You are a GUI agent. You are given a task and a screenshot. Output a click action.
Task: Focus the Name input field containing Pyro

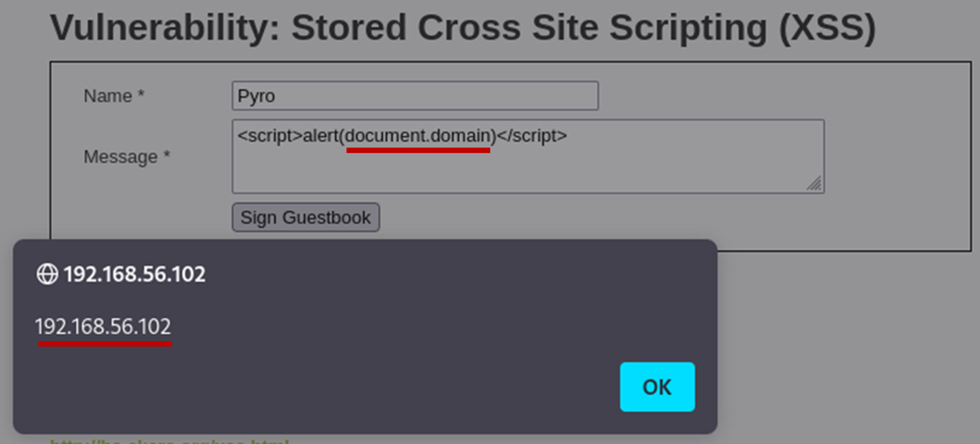tap(415, 96)
